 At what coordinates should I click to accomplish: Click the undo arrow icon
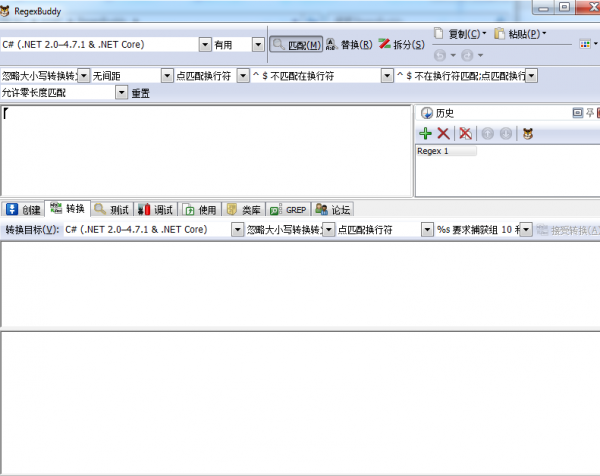pyautogui.click(x=440, y=55)
